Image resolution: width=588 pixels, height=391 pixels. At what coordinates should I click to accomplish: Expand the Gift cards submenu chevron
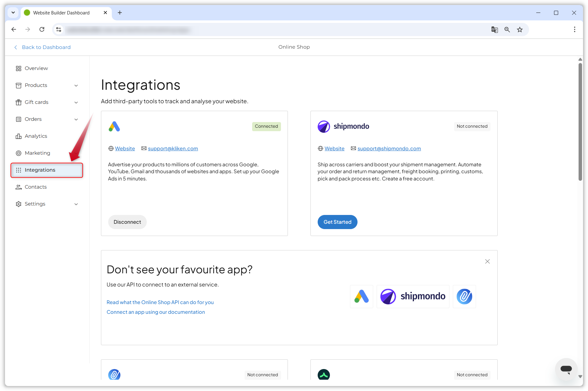point(76,102)
